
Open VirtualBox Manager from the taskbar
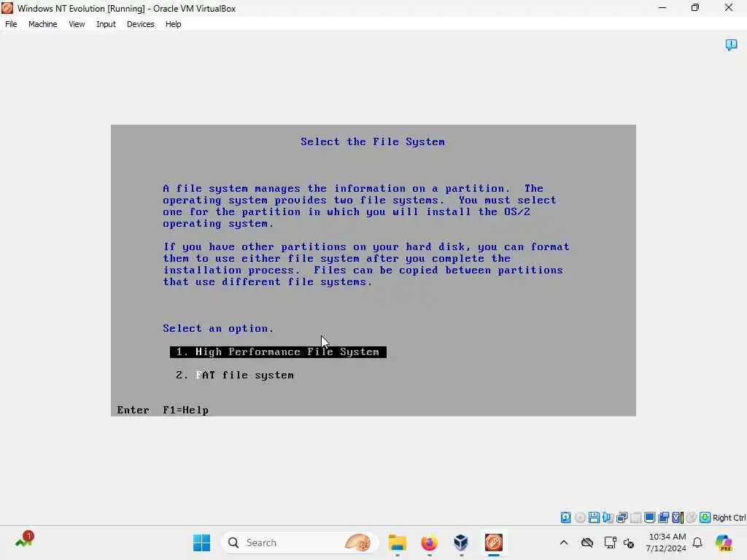tap(461, 542)
